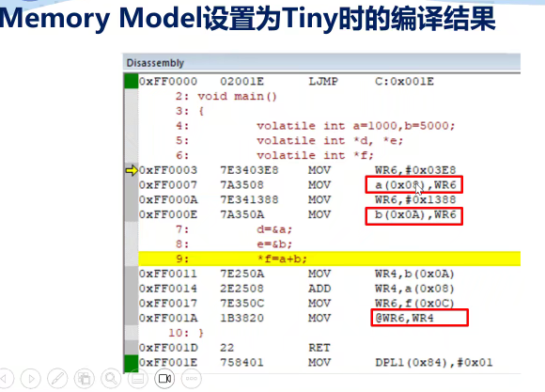The image size is (545, 392).
Task: Click the MOV mnemonic on row 0xFF001A
Action: [x=319, y=319]
